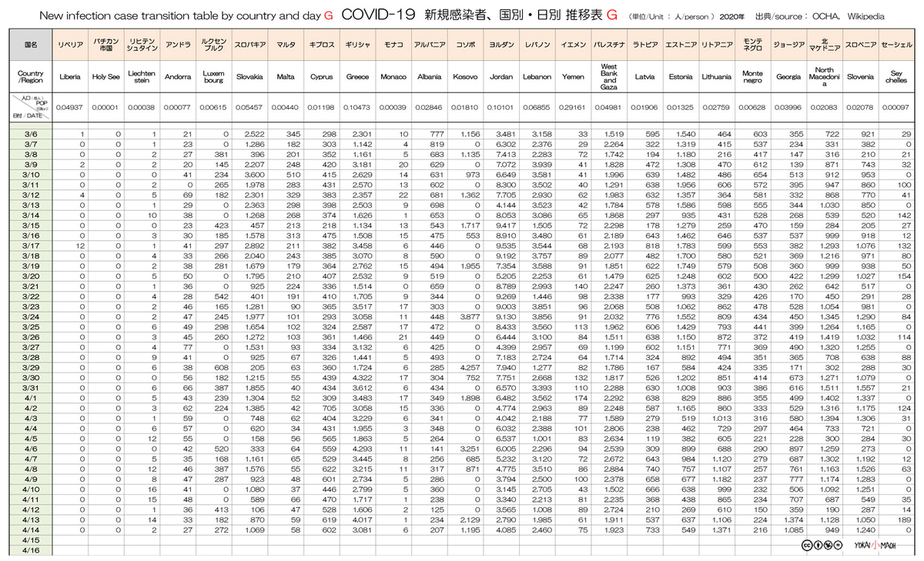Click the empty 4/16 date row label
The image size is (924, 561).
coord(31,549)
